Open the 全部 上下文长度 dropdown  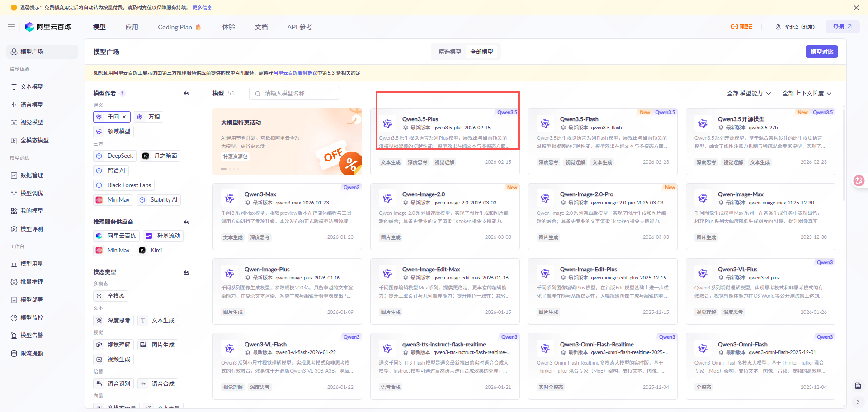click(807, 94)
